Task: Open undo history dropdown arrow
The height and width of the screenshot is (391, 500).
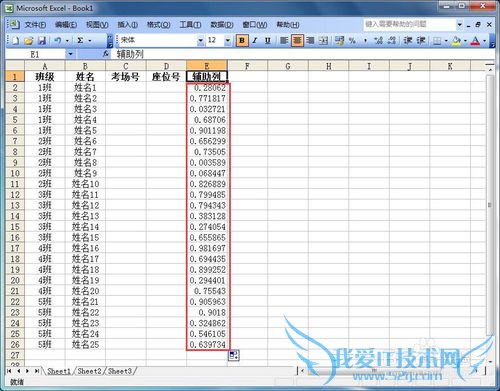Action: click(x=67, y=41)
